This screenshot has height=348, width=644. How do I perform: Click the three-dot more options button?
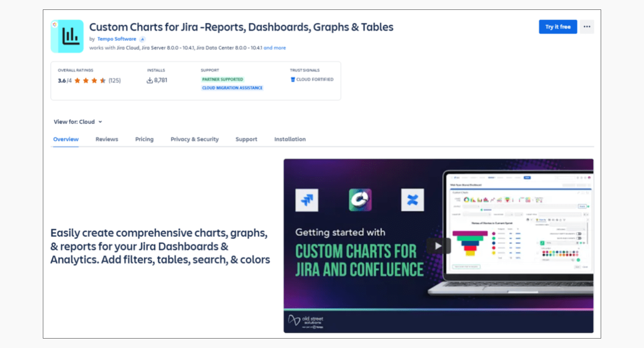587,27
